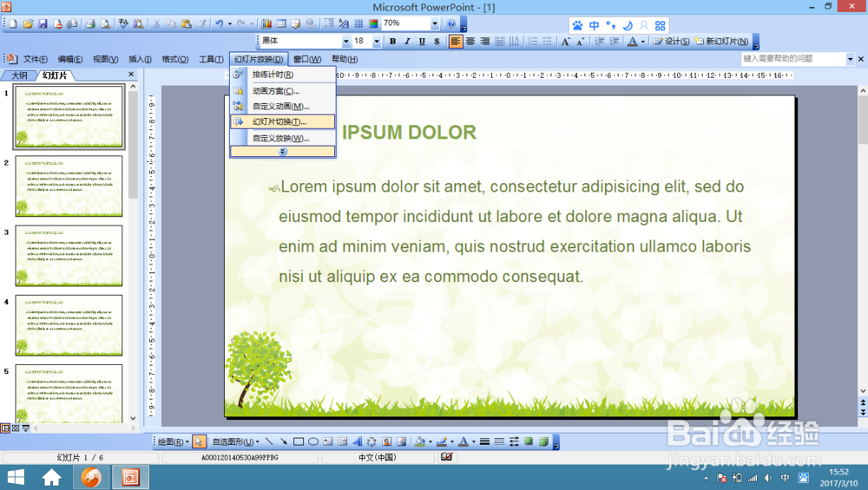Toggle Align Right
The width and height of the screenshot is (868, 490).
(485, 42)
